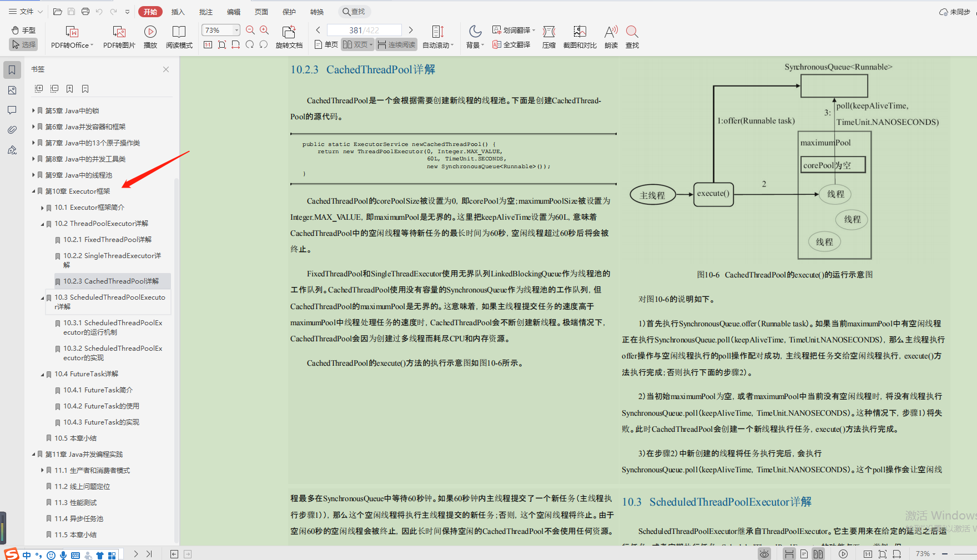Image resolution: width=977 pixels, height=560 pixels.
Task: Expand 第5章 Java中的锁 bookmark
Action: 33,110
